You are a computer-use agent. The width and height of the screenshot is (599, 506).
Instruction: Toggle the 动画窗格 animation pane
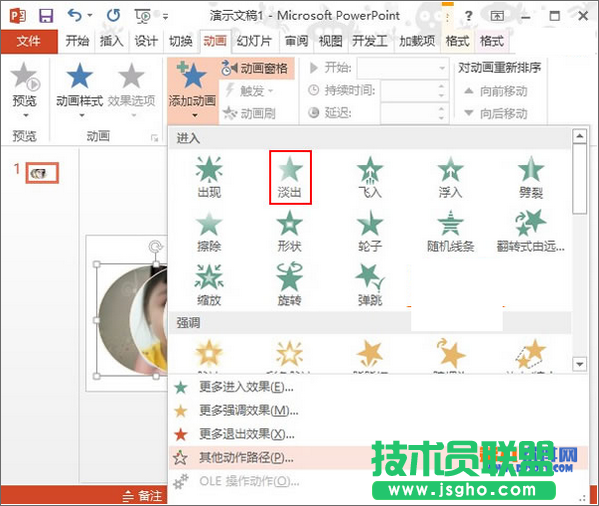tap(256, 68)
